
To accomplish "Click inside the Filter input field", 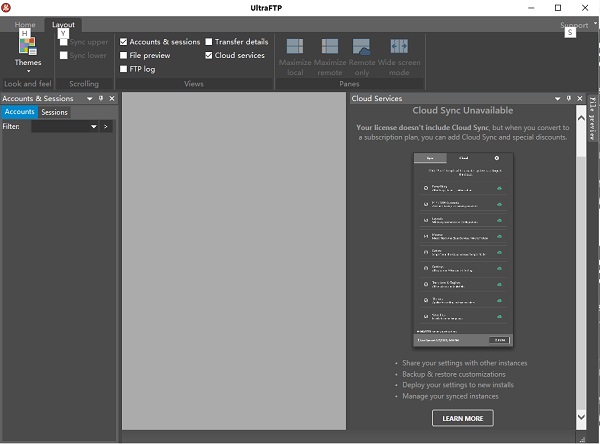I will click(x=60, y=126).
